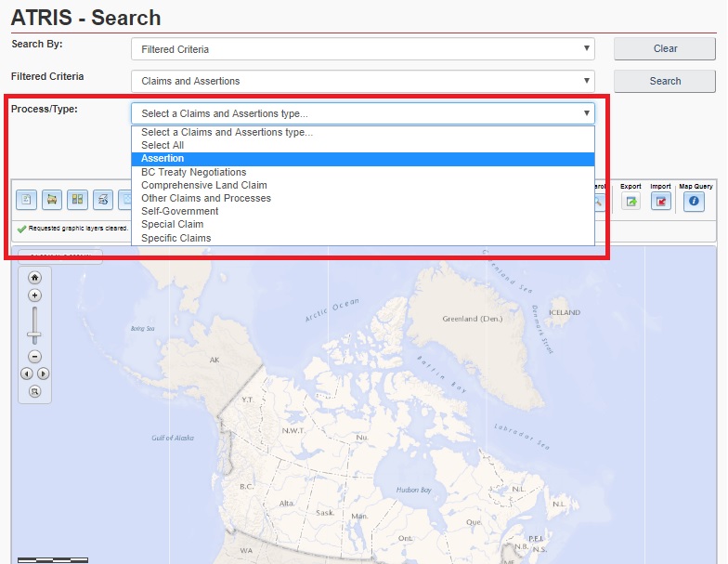Screen dimensions: 728x564
Task: Click the map home button
Action: tap(35, 277)
